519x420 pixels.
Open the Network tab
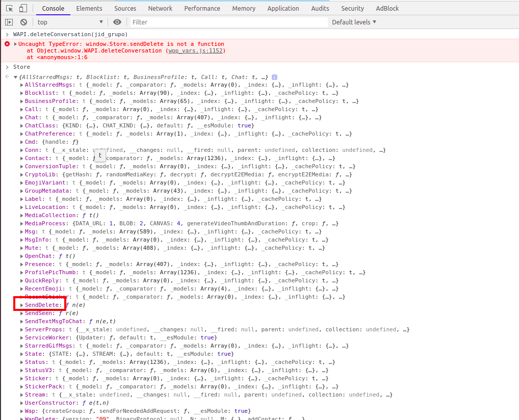(x=160, y=9)
